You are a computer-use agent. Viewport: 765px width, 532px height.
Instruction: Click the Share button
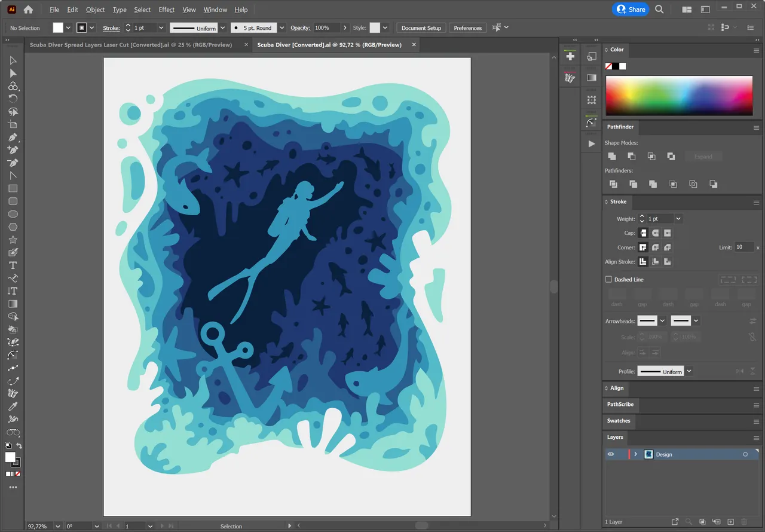coord(631,9)
